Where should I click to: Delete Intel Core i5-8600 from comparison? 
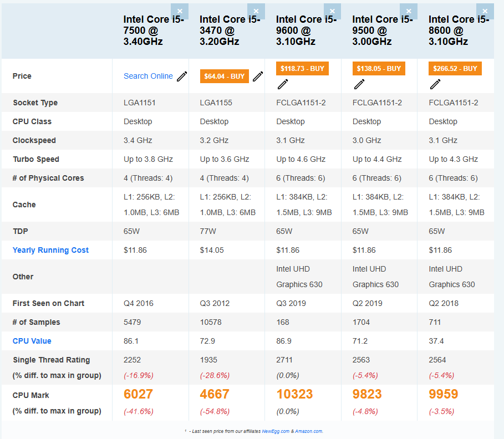(x=485, y=11)
